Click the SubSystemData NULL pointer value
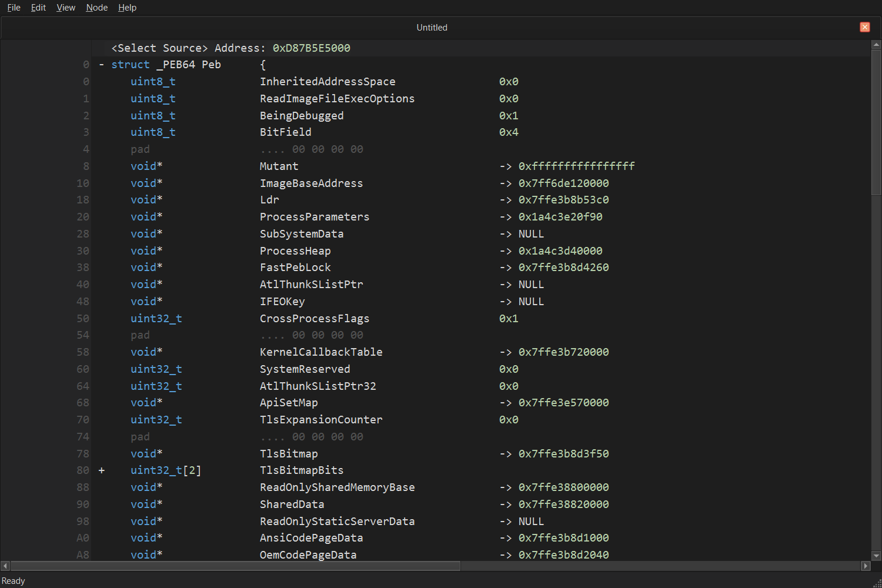Image resolution: width=882 pixels, height=588 pixels. (x=531, y=234)
